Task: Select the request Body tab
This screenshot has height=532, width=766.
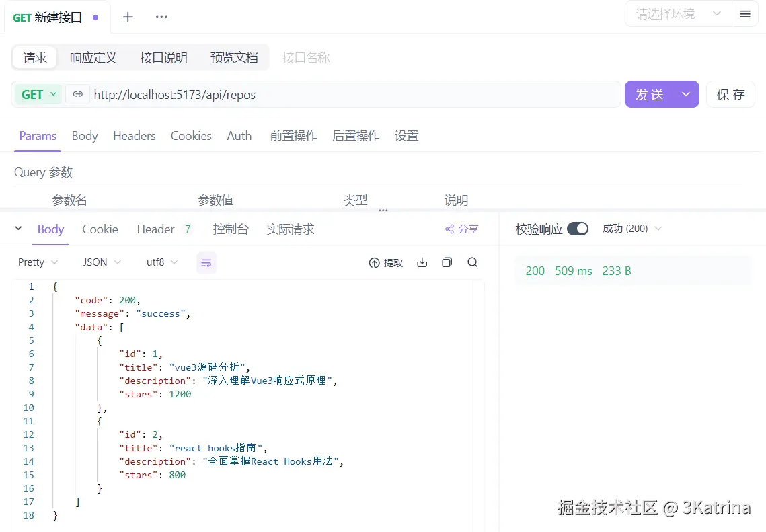Action: [85, 136]
